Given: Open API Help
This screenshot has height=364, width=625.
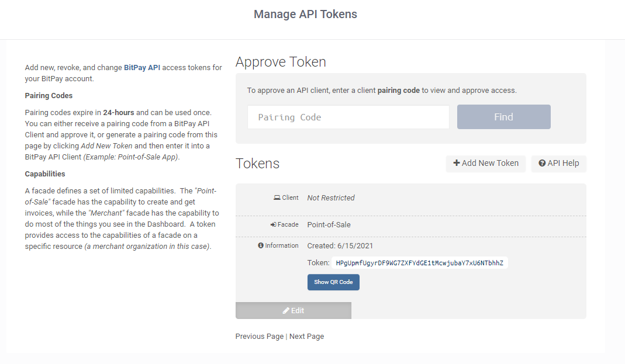Looking at the screenshot, I should point(559,163).
